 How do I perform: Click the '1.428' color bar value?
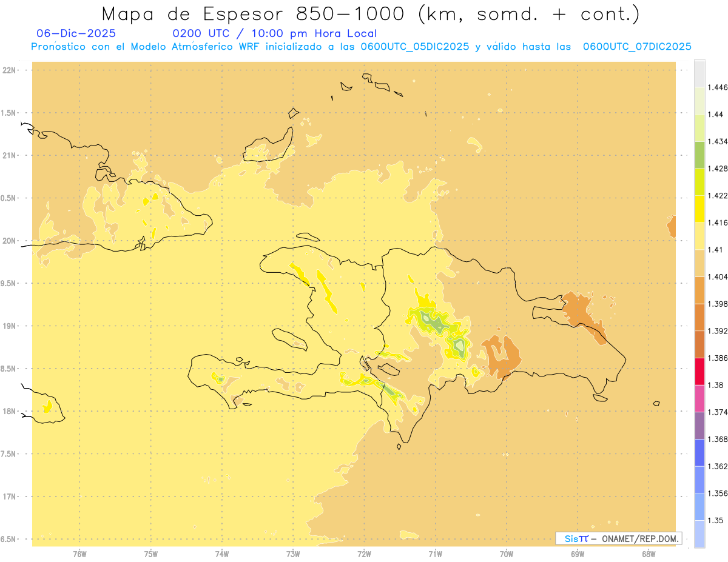coord(719,169)
